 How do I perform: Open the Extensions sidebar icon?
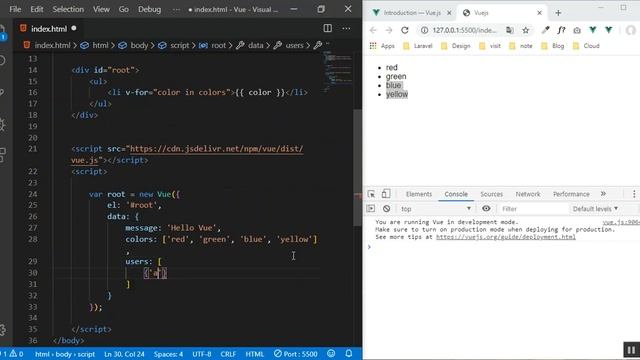(x=2, y=155)
